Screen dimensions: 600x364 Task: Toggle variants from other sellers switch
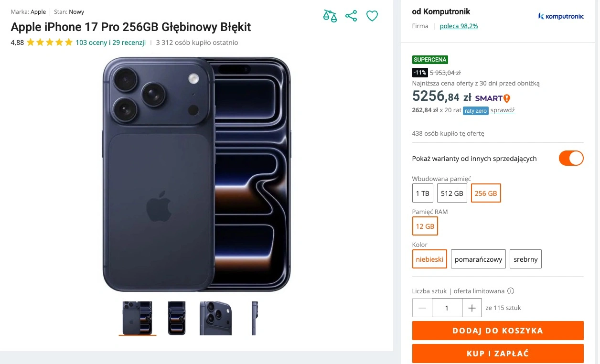click(x=571, y=158)
